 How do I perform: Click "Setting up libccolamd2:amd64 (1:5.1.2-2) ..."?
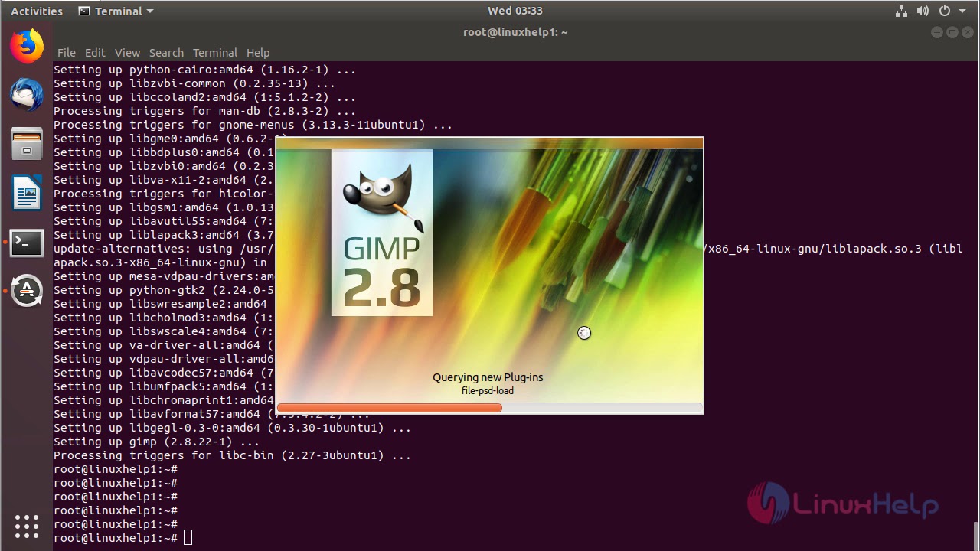(204, 97)
